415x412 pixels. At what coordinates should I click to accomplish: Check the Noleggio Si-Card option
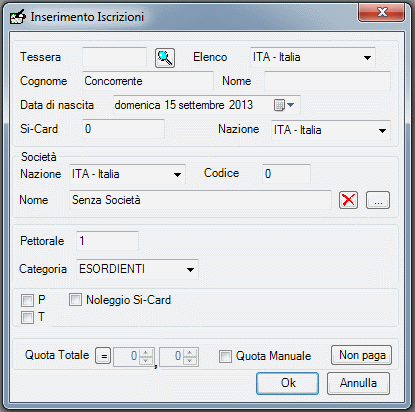point(75,300)
